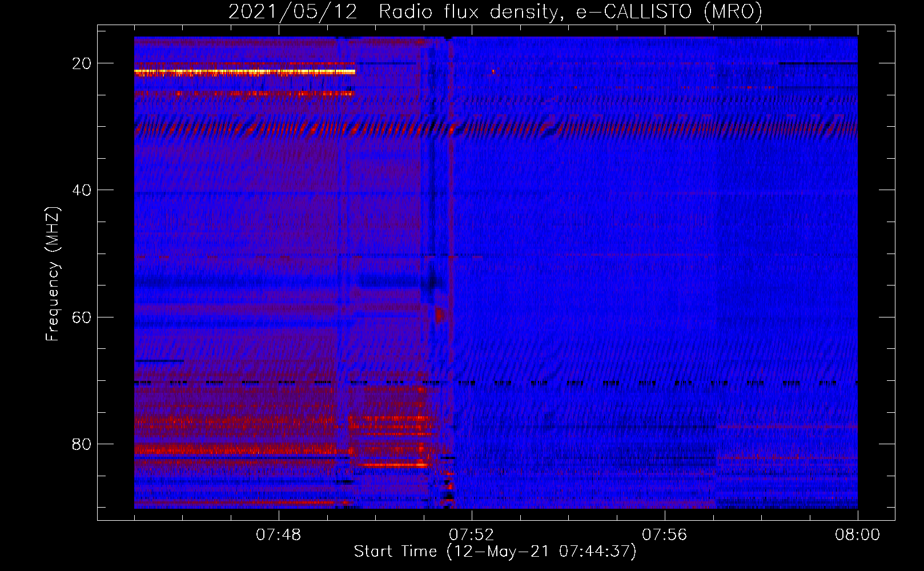Viewport: 924px width, 571px height.
Task: Click the 07:56 time tick label
Action: click(x=665, y=535)
